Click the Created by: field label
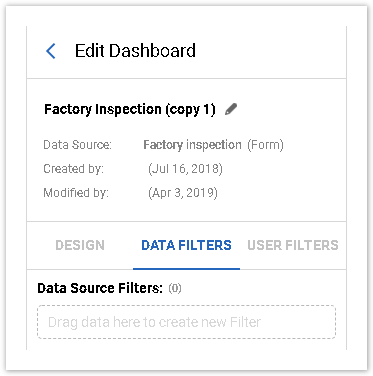The width and height of the screenshot is (373, 376). (x=74, y=169)
